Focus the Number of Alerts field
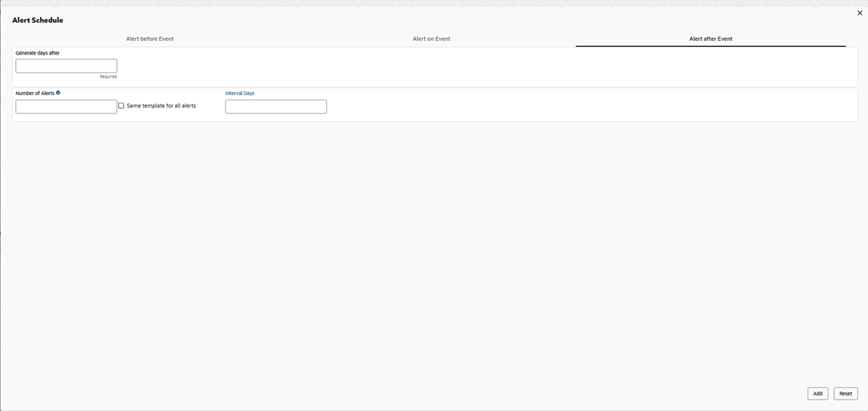The image size is (868, 411). tap(66, 107)
